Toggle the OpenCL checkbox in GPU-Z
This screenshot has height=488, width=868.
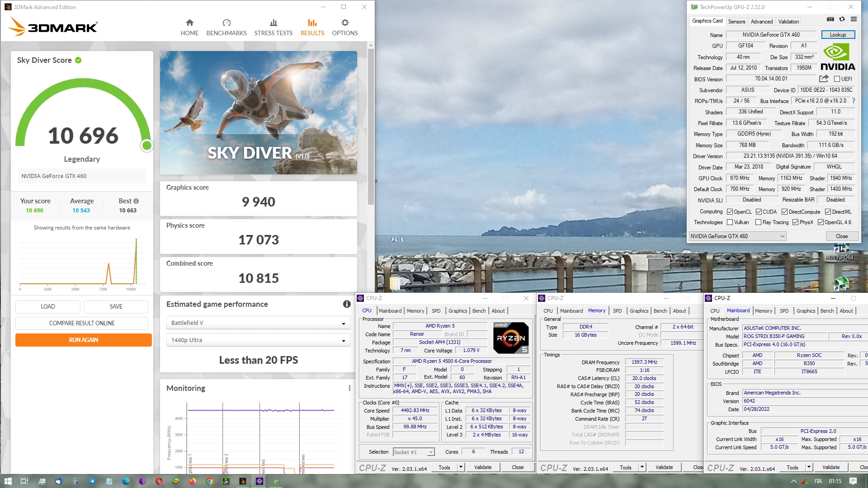coord(730,211)
